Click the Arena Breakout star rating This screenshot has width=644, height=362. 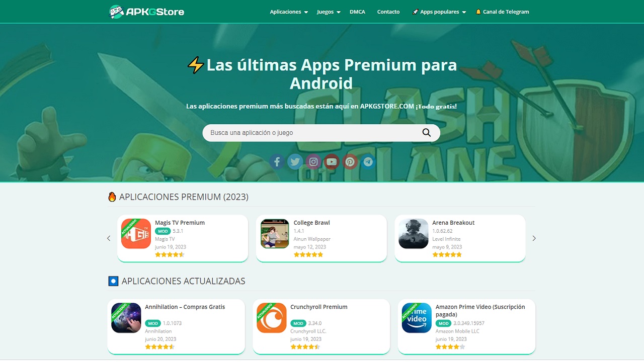click(447, 254)
